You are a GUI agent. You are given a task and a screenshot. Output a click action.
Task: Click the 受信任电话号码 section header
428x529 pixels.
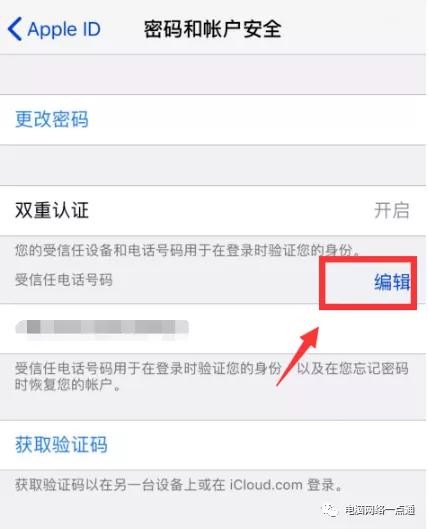[x=63, y=280]
